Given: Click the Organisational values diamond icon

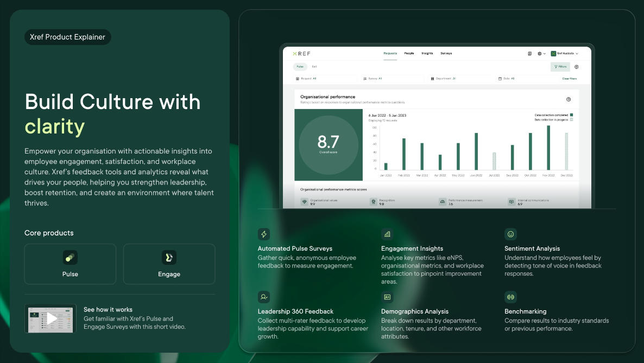Looking at the screenshot, I should 304,202.
